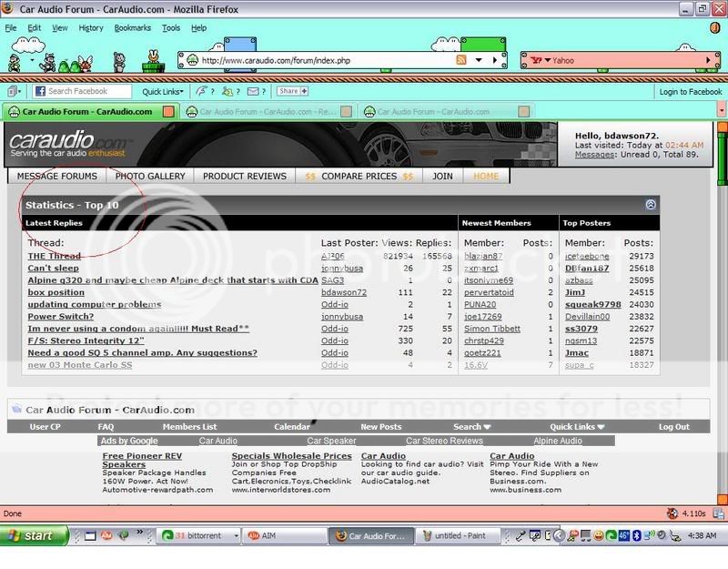The image size is (728, 569).
Task: Click the mushroom site icon in address bar
Action: click(192, 60)
